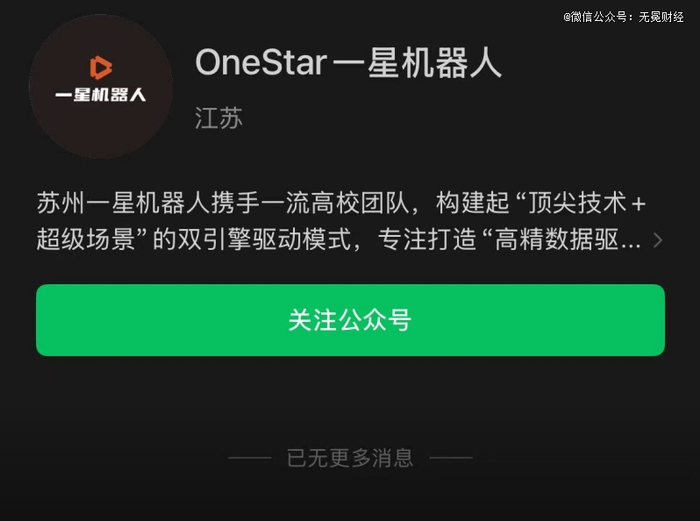The width and height of the screenshot is (700, 521).
Task: Tap the green 关注公众号 follow button
Action: tap(350, 320)
